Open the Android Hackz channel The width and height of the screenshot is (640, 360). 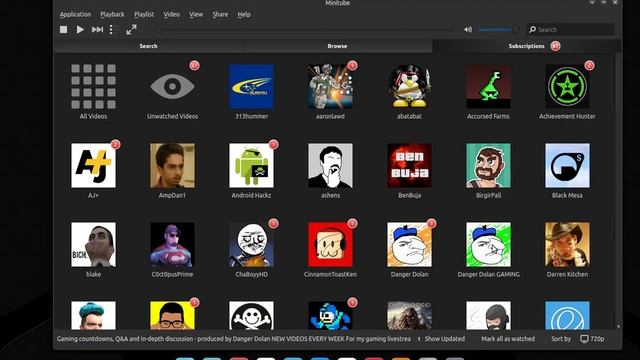[x=251, y=165]
